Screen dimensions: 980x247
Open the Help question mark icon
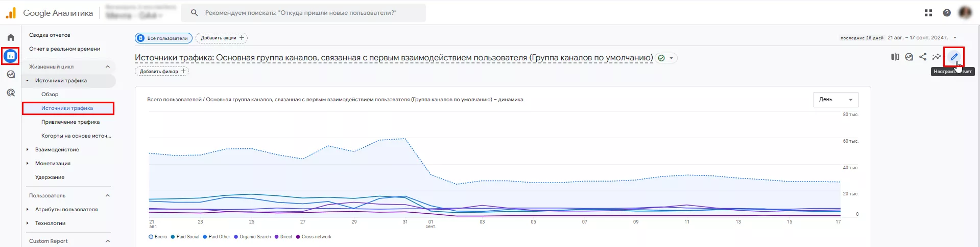pyautogui.click(x=947, y=13)
